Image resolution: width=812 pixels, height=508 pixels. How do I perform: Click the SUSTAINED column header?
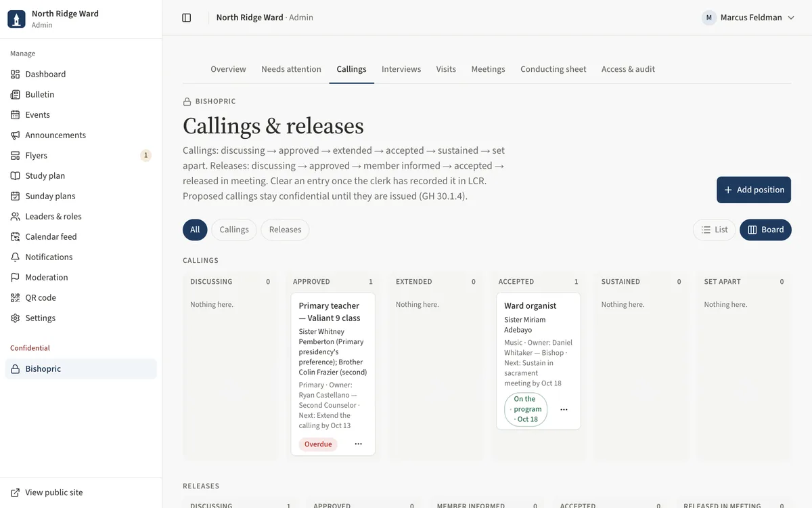click(621, 282)
